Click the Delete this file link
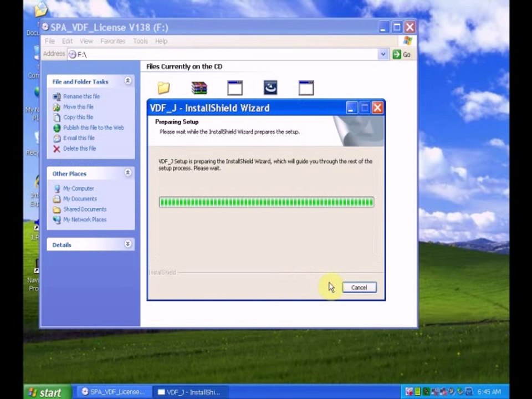Viewport: 532px width, 399px height. point(80,149)
